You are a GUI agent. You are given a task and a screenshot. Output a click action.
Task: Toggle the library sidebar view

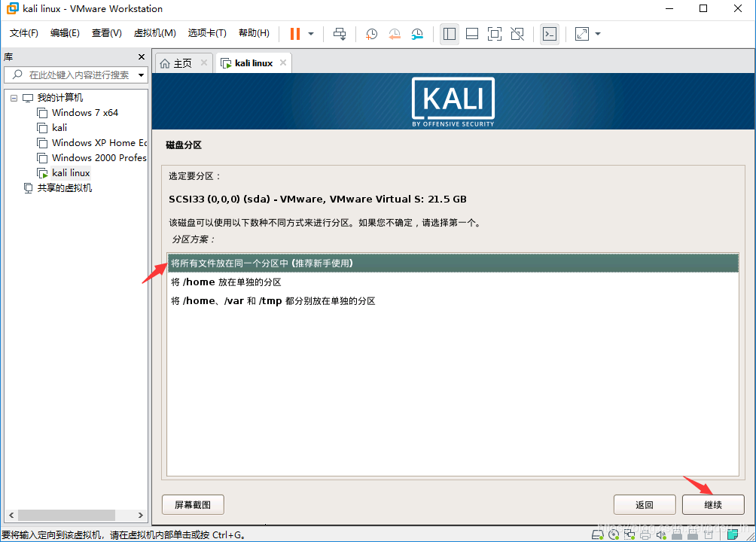[x=450, y=34]
